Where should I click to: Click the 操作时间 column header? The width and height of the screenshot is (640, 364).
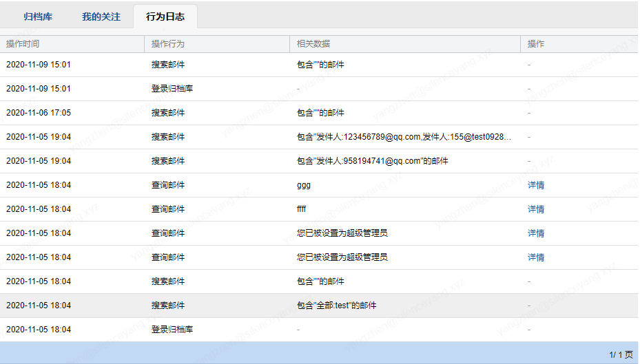pos(23,43)
